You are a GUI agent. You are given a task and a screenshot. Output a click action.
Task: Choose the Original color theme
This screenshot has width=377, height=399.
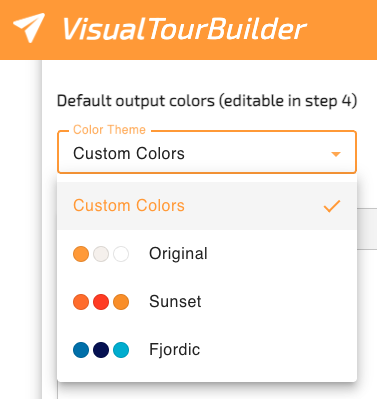click(207, 254)
